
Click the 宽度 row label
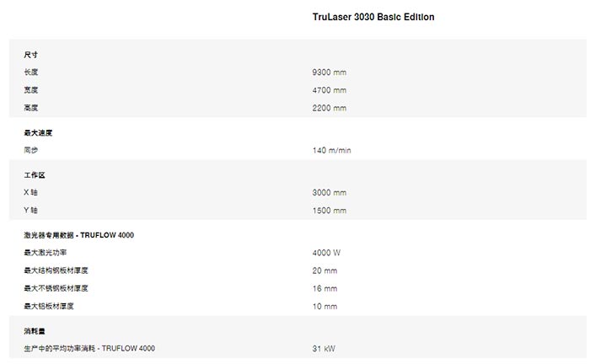point(31,90)
